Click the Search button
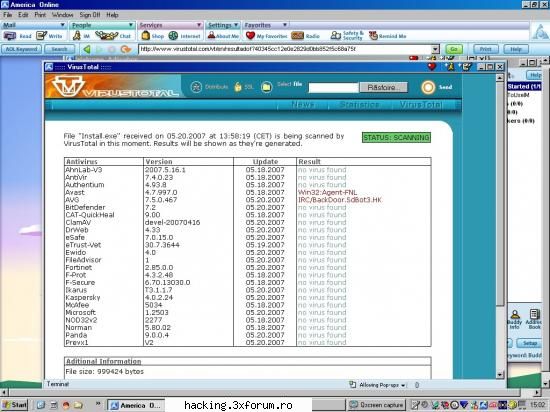This screenshot has height=412, width=550. pyautogui.click(x=59, y=49)
